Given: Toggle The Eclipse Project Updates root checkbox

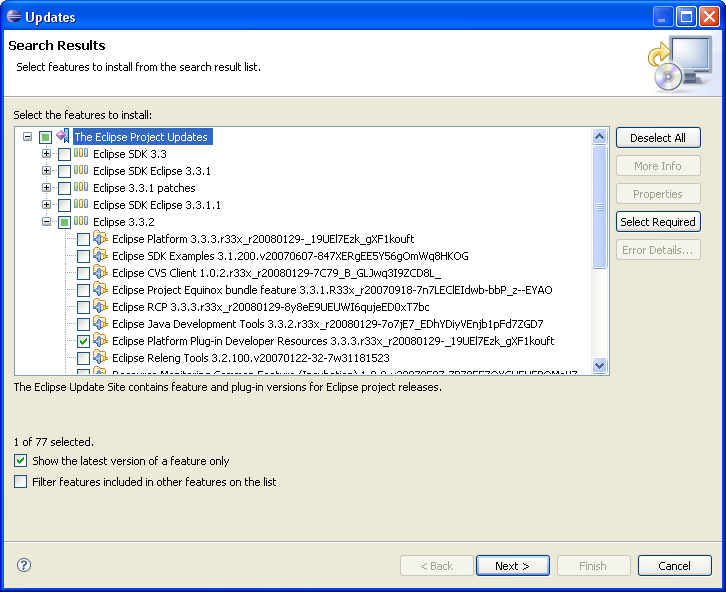Looking at the screenshot, I should 45,137.
